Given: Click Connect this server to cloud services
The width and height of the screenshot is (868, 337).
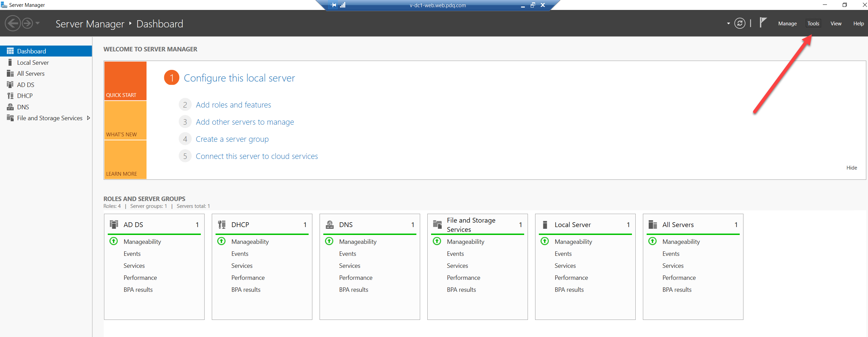Looking at the screenshot, I should (x=257, y=156).
